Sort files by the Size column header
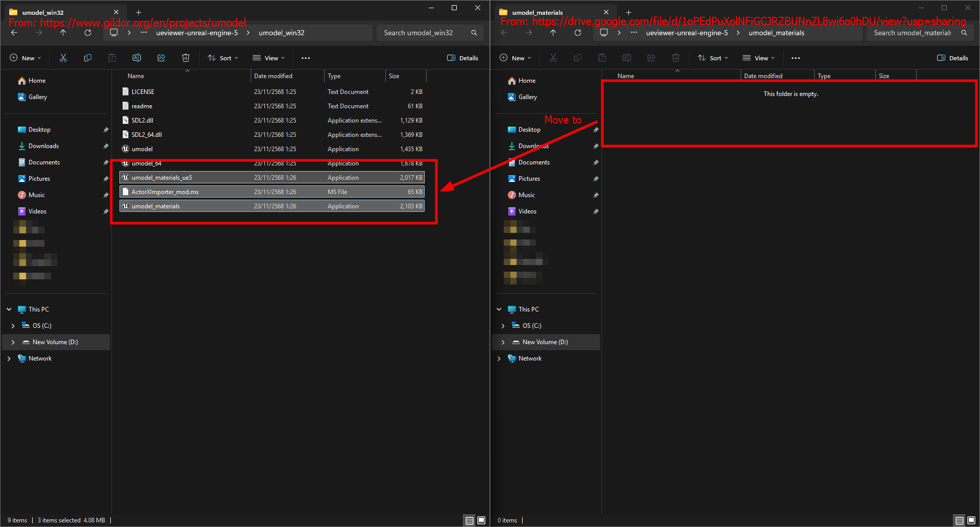 coord(394,76)
